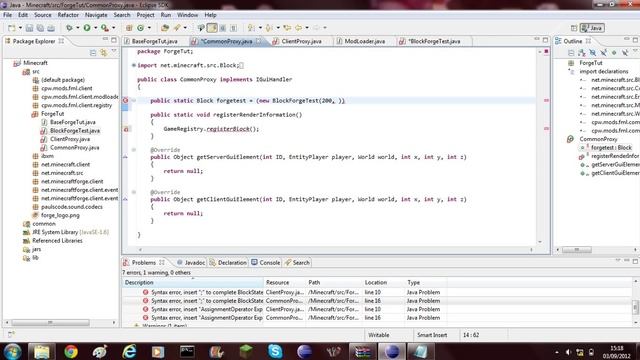The width and height of the screenshot is (640, 360).
Task: Start the Debug launch icon
Action: point(69,28)
